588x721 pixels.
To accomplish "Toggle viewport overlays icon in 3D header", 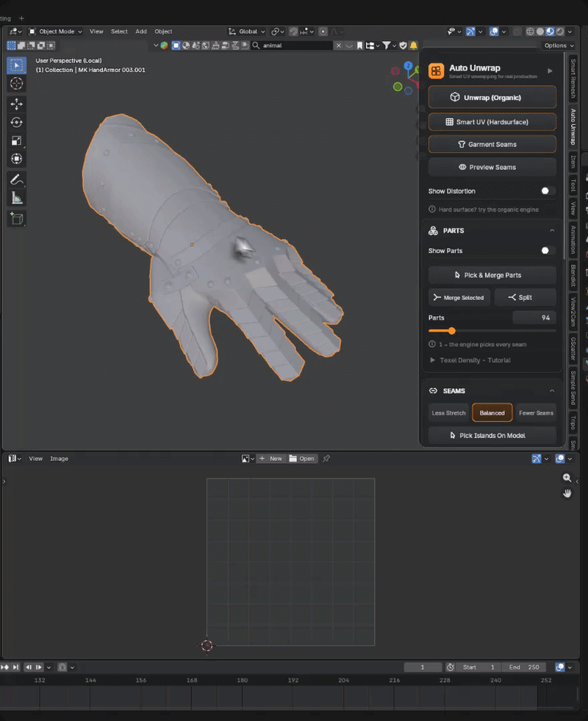I will [494, 32].
